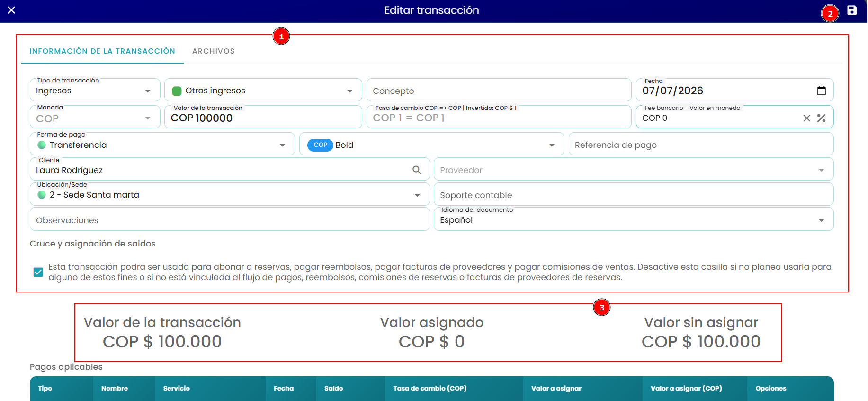Viewport: 868px width, 401px height.
Task: Expand the Tipo de transacción dropdown
Action: pyautogui.click(x=148, y=91)
